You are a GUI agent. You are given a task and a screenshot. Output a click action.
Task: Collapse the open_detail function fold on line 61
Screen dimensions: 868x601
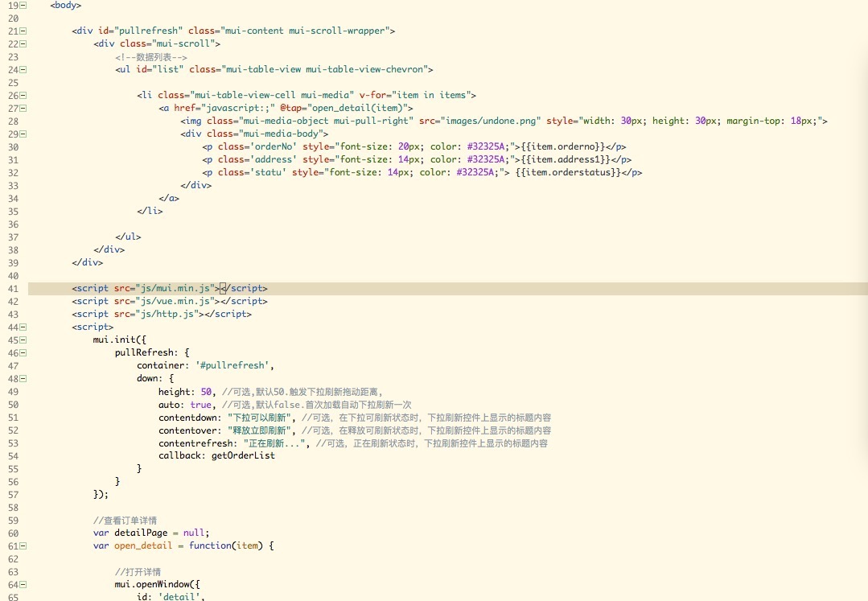(x=23, y=545)
